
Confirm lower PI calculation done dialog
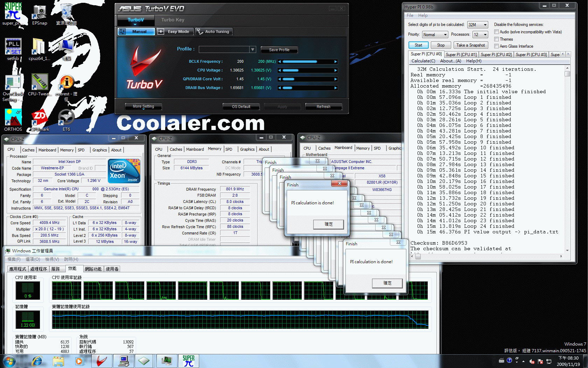pos(387,283)
